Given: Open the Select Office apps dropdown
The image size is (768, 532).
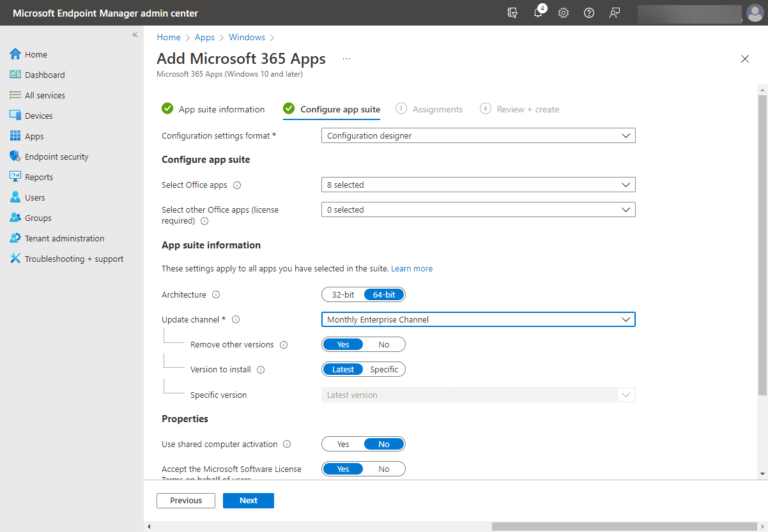Looking at the screenshot, I should [478, 185].
